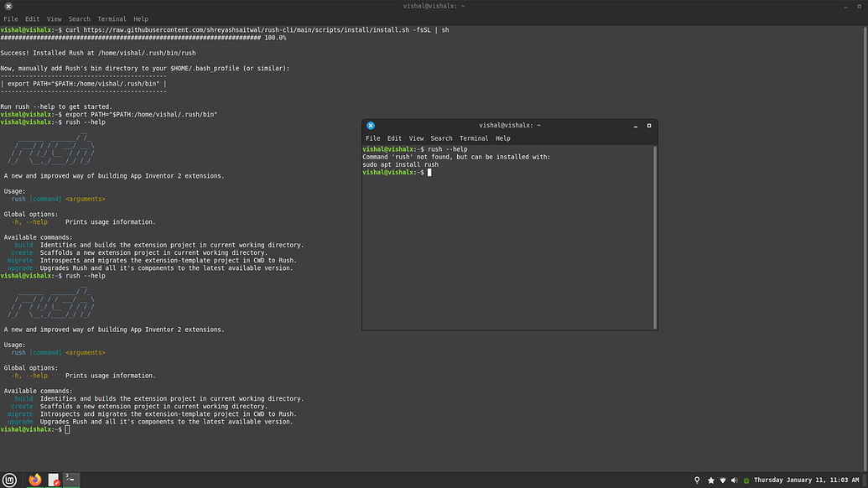The height and width of the screenshot is (488, 868).
Task: Launch Firefox from the taskbar
Action: pyautogui.click(x=34, y=480)
